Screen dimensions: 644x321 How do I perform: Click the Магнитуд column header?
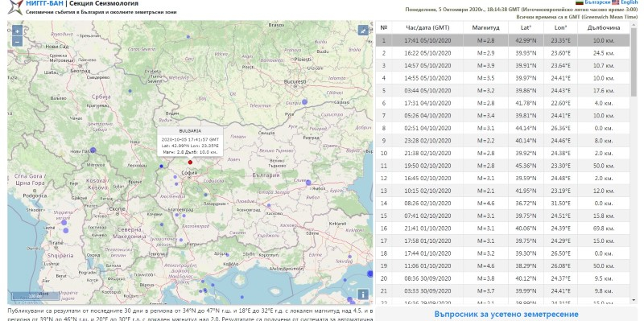pyautogui.click(x=485, y=27)
